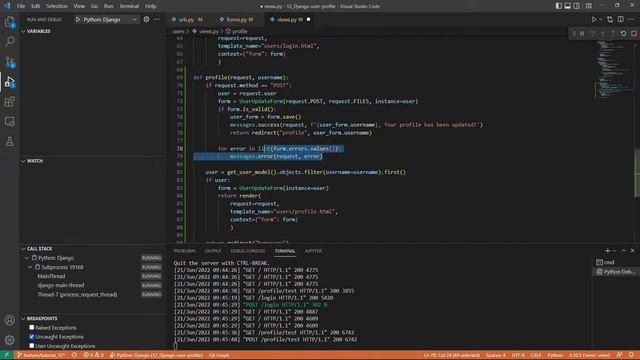Open the Selection menu
This screenshot has width=640, height=360.
point(57,6)
